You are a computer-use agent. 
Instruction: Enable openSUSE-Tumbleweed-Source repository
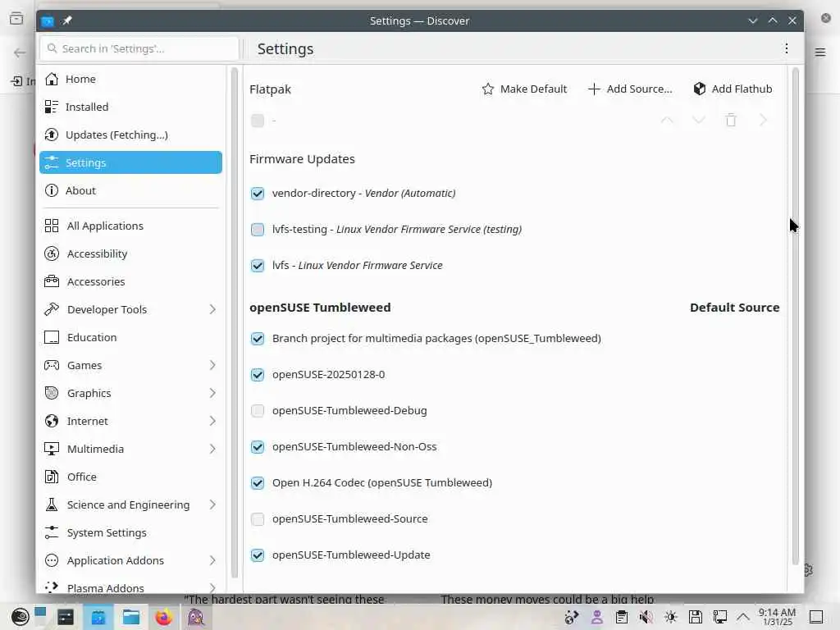(x=257, y=518)
